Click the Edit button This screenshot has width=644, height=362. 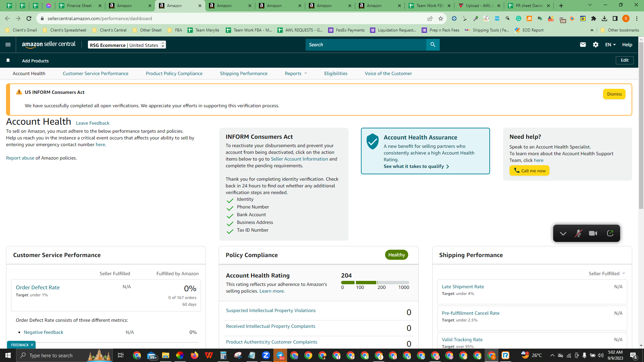[x=625, y=60]
